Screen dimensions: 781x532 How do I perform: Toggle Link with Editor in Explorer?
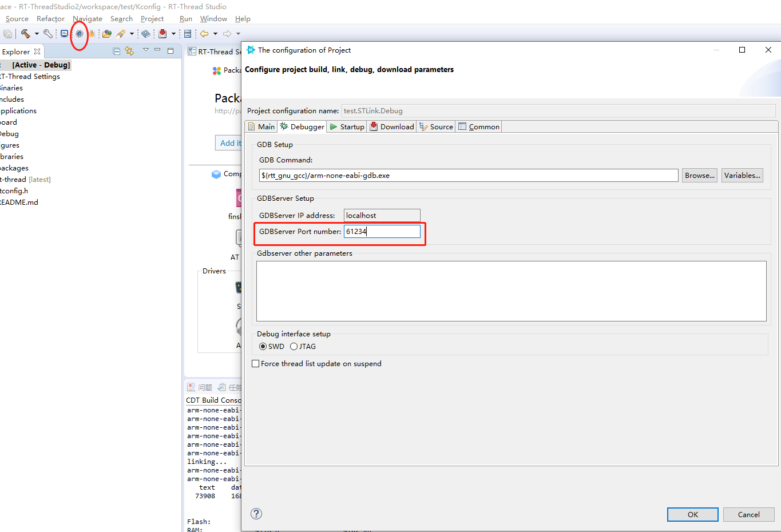click(x=129, y=51)
